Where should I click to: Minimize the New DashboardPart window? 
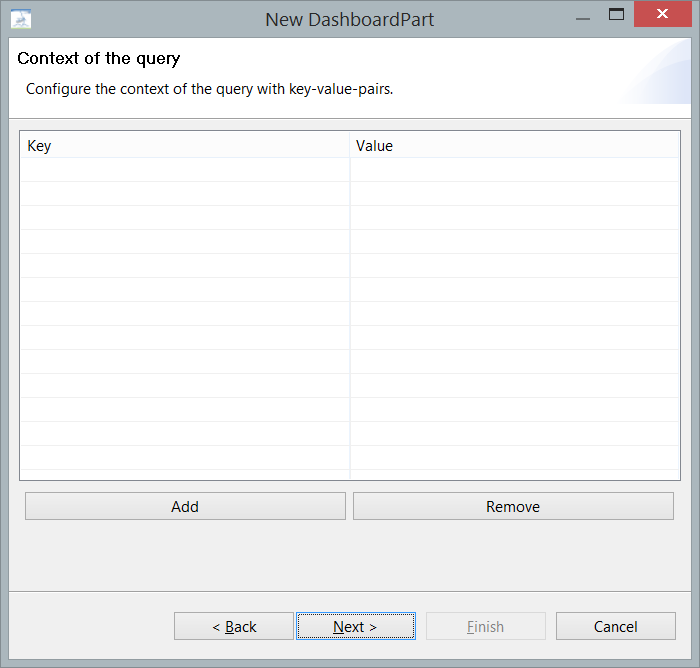coord(580,17)
